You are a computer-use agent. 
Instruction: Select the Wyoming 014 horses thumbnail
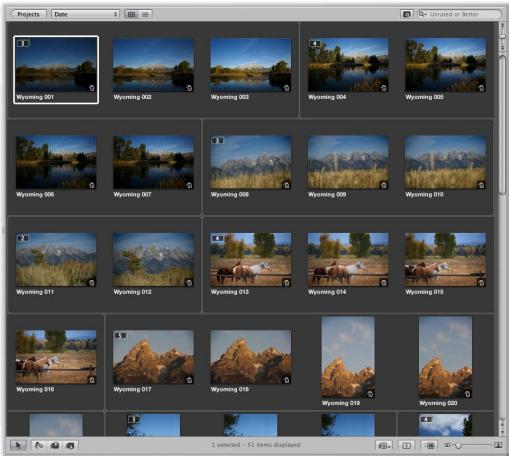click(x=348, y=260)
